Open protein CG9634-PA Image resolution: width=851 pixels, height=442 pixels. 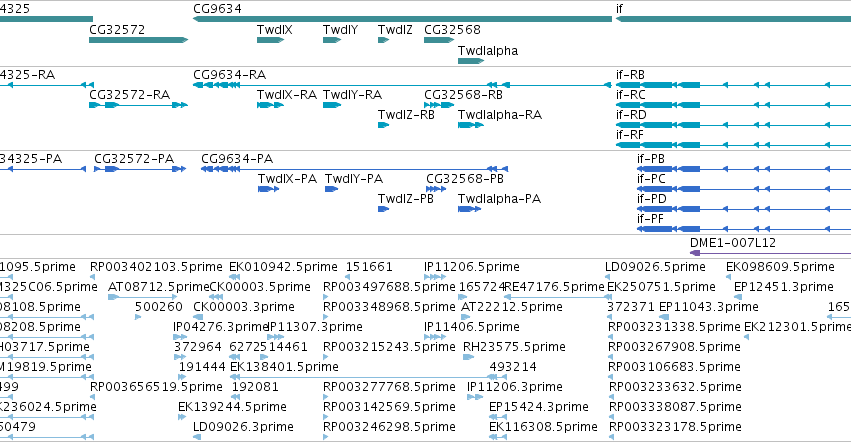[x=237, y=159]
